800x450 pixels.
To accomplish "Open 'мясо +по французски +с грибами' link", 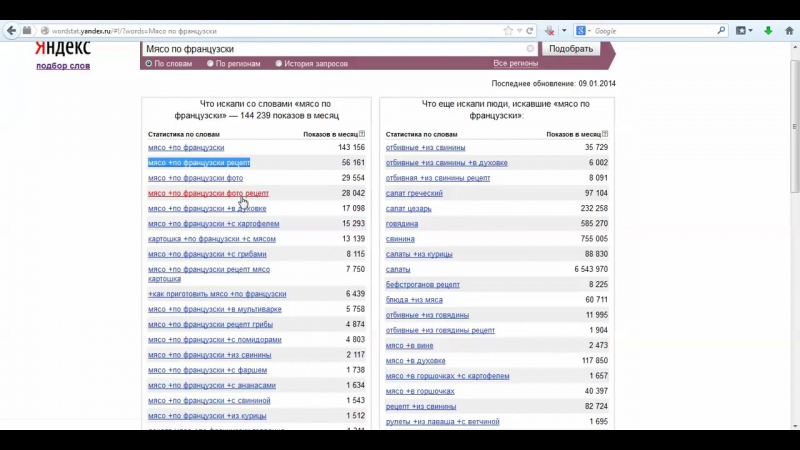I will (207, 254).
